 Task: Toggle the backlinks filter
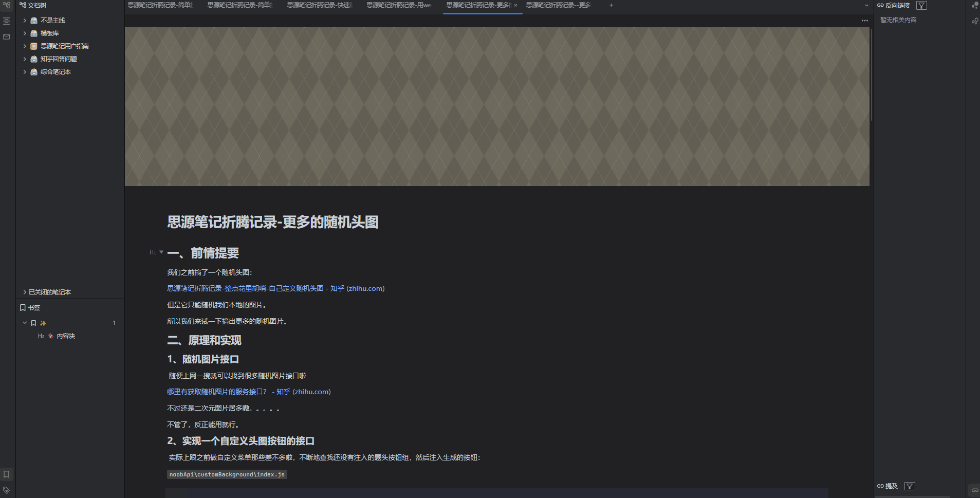point(922,5)
